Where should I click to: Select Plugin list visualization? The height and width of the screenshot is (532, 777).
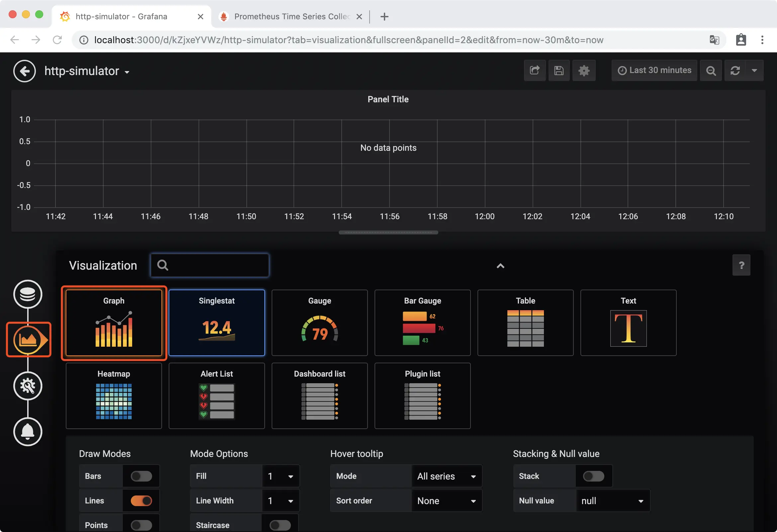coord(423,396)
